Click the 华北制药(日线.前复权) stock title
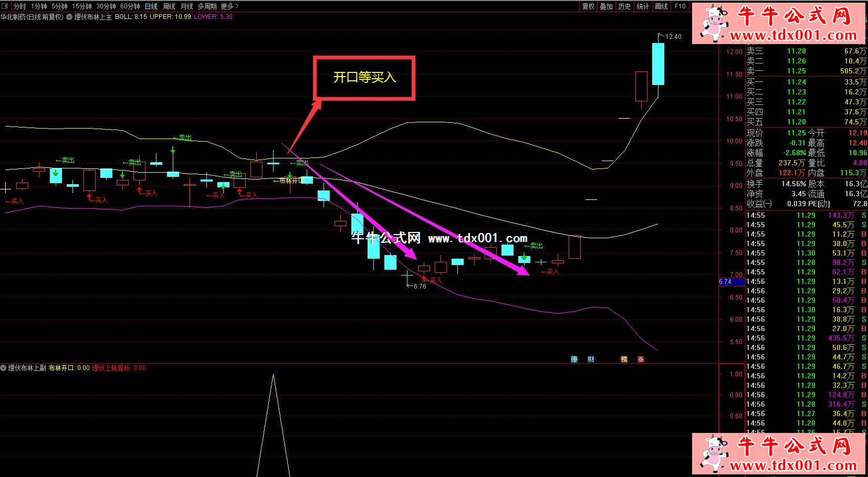This screenshot has width=868, height=477. [x=32, y=17]
